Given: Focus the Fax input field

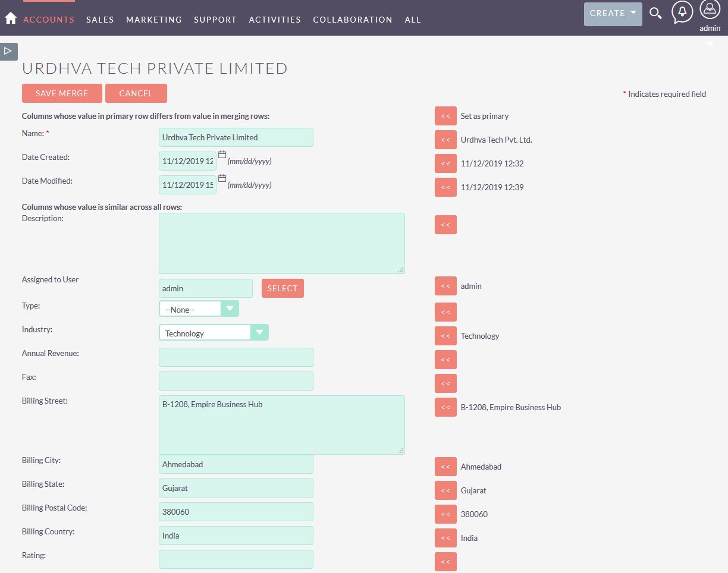Looking at the screenshot, I should click(x=236, y=381).
